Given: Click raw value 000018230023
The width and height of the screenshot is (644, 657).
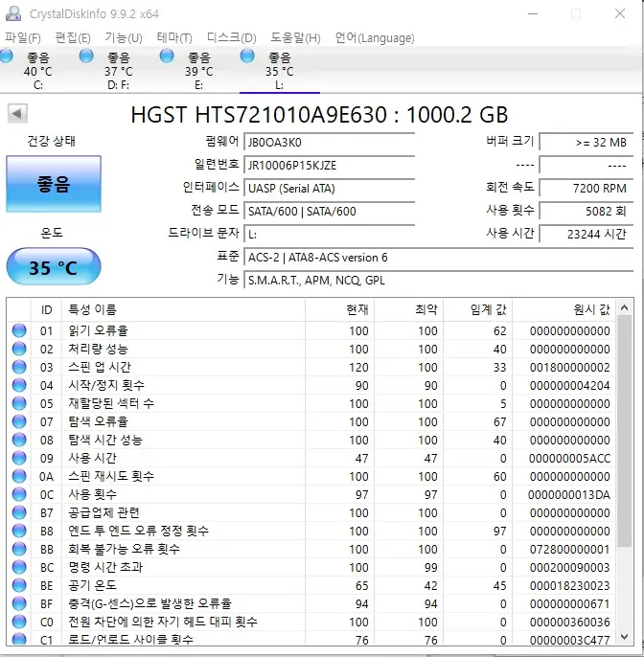Looking at the screenshot, I should 569,586.
